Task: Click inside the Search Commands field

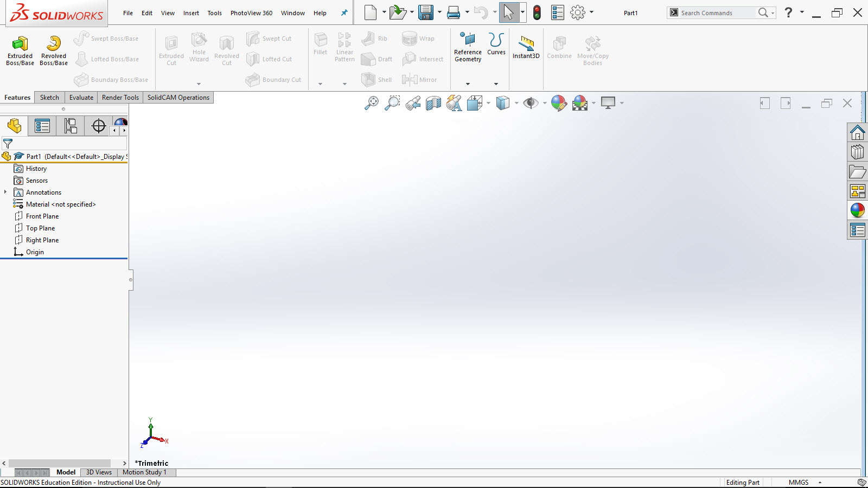Action: 716,12
